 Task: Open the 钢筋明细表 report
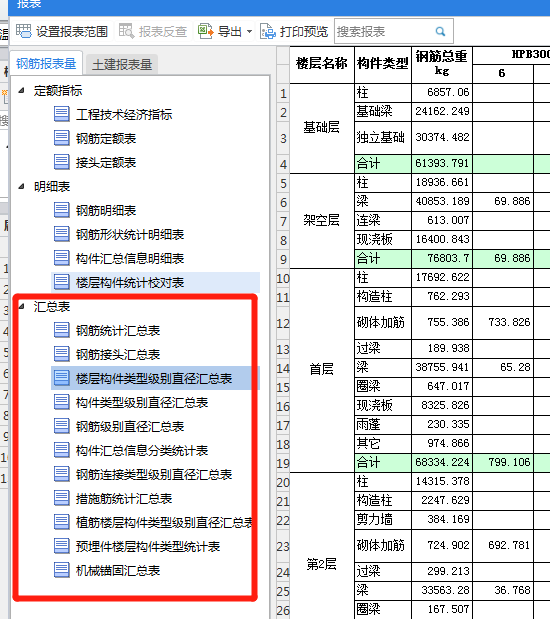tap(106, 210)
